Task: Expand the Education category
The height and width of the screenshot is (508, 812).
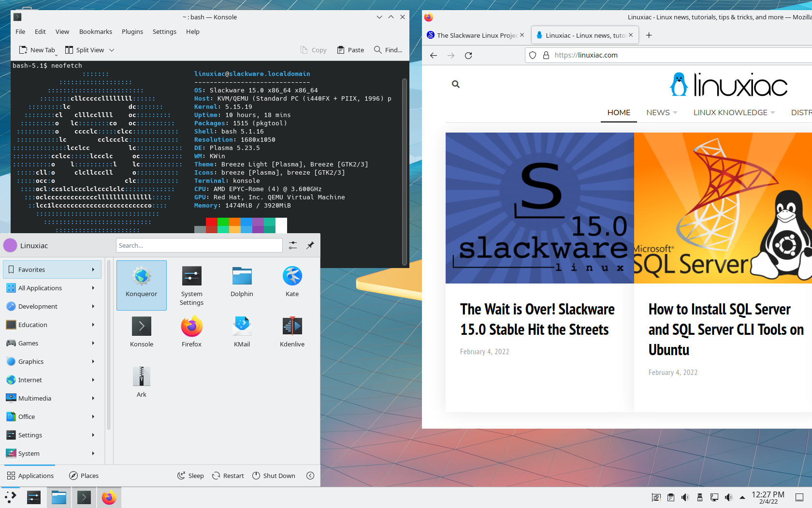Action: click(x=52, y=325)
